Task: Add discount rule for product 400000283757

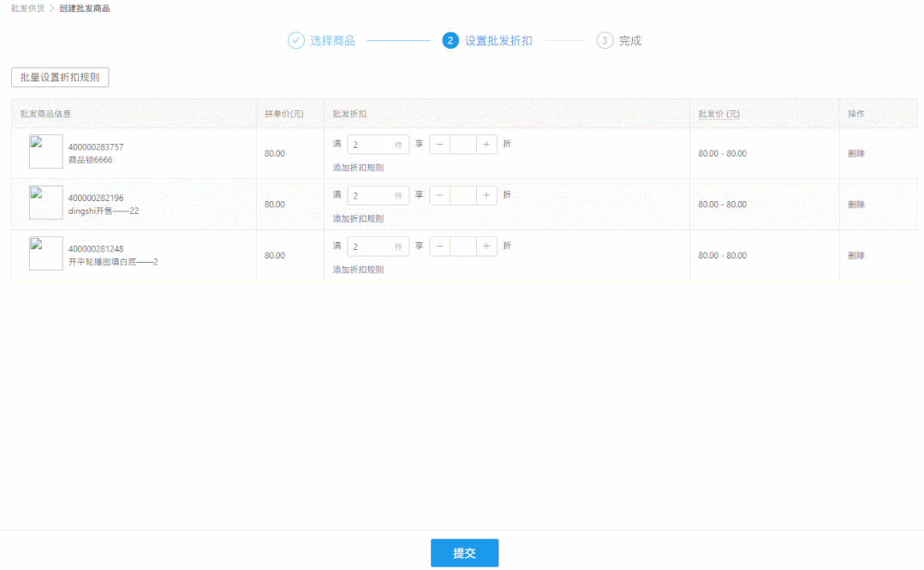Action: (x=358, y=168)
